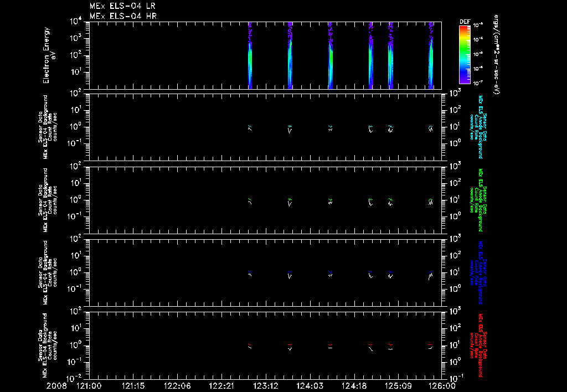Click the "MEx ELS-04 LR" title text
This screenshot has width=567, height=392.
[122, 6]
